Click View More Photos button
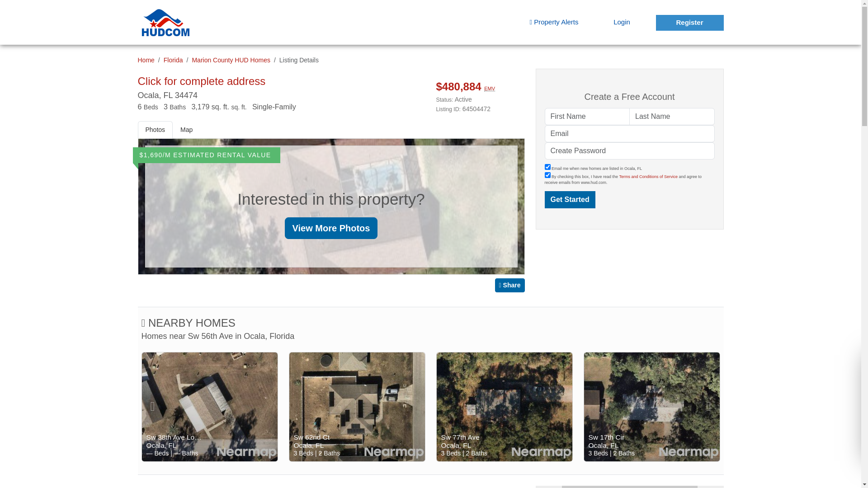Image resolution: width=868 pixels, height=488 pixels. point(331,228)
